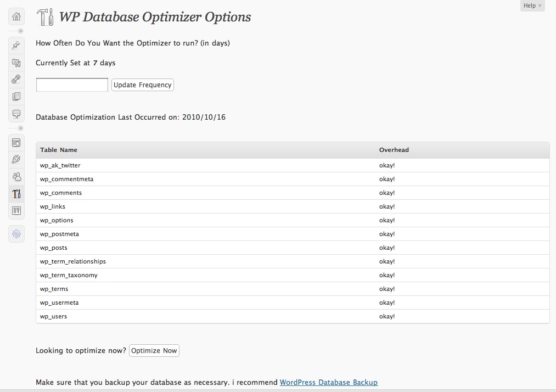The height and width of the screenshot is (392, 556).
Task: Expand the lower sidebar separator arrow
Action: point(20,128)
